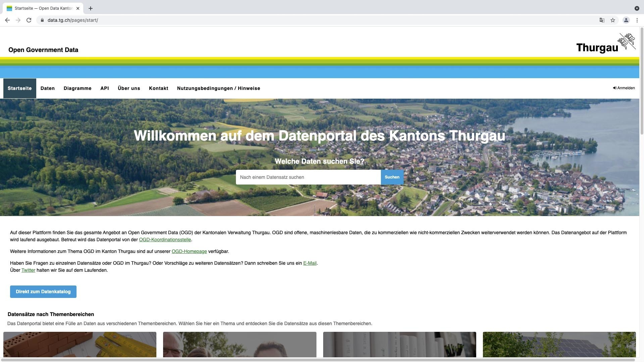Viewport: 644px width, 362px height.
Task: Open the Daten menu item
Action: pyautogui.click(x=48, y=88)
